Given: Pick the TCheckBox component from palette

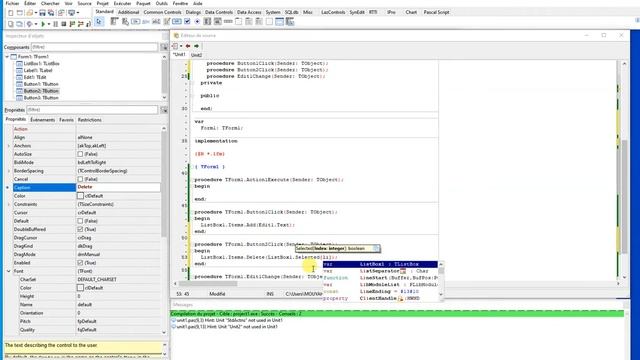Looking at the screenshot, I should [x=187, y=21].
